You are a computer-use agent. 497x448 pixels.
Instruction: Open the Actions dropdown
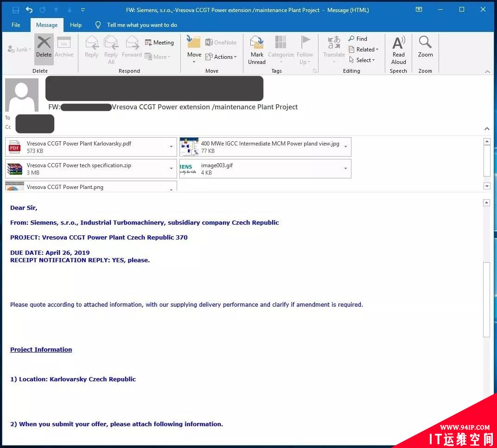221,57
